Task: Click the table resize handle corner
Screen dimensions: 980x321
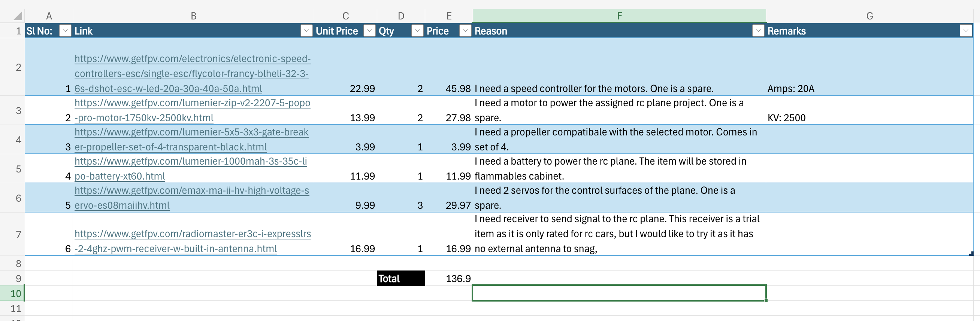Action: click(971, 253)
